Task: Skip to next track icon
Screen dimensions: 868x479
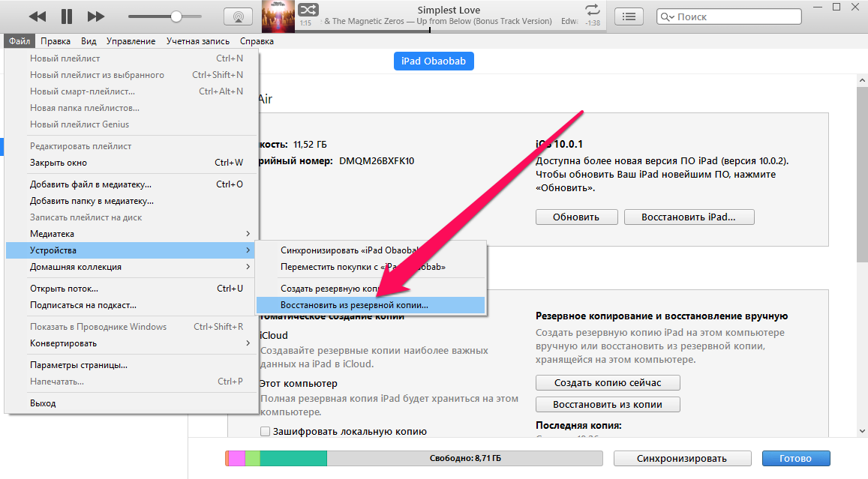Action: [96, 16]
